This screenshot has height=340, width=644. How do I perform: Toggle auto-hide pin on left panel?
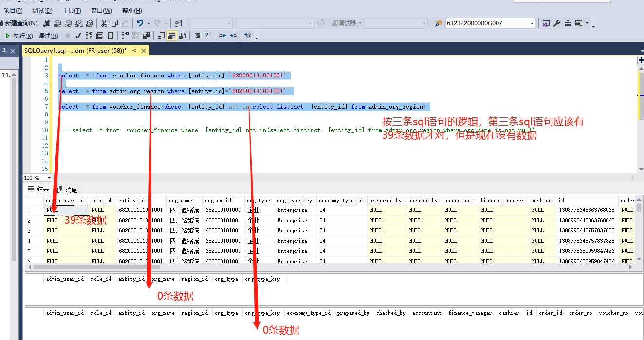click(4, 50)
